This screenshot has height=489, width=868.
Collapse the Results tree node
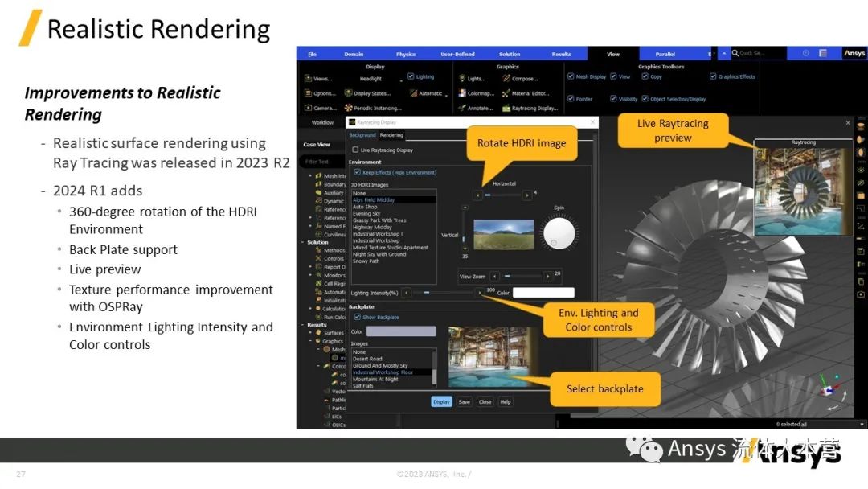pyautogui.click(x=304, y=325)
